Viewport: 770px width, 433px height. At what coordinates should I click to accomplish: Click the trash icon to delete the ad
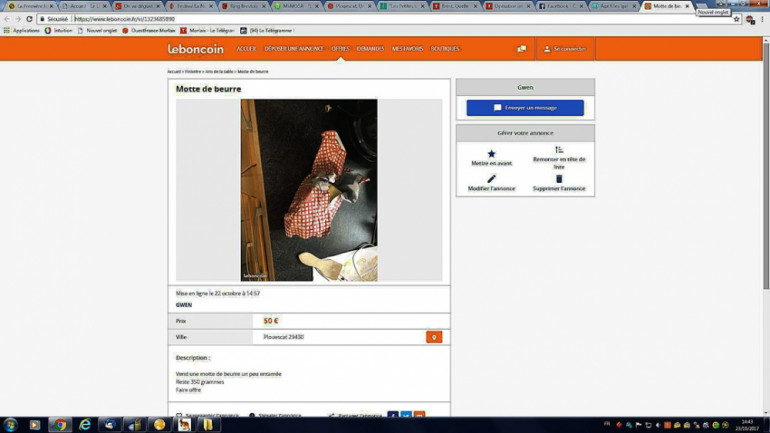click(x=559, y=179)
